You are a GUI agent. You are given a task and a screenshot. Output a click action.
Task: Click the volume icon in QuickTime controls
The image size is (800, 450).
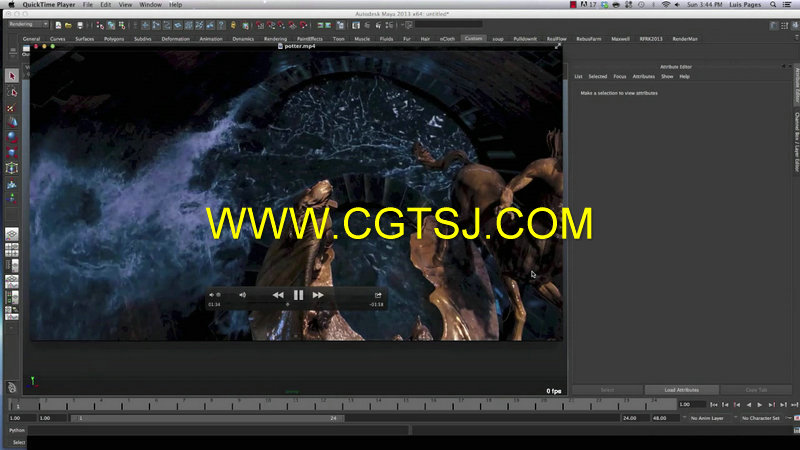[x=242, y=295]
